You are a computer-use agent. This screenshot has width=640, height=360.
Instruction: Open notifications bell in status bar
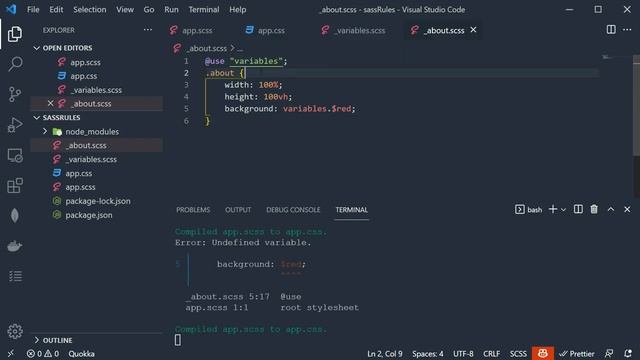[628, 353]
